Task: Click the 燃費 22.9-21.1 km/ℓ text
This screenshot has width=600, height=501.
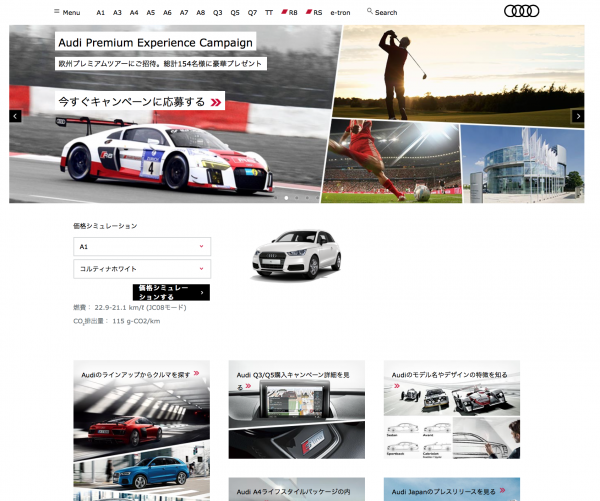Action: point(130,307)
